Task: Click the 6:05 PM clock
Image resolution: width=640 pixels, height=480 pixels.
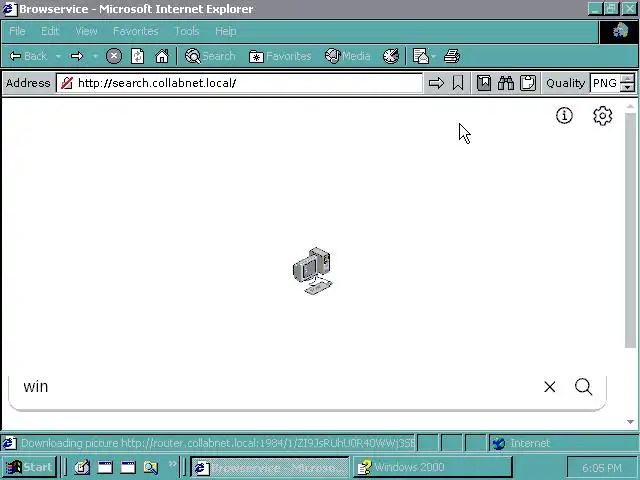Action: coord(602,468)
